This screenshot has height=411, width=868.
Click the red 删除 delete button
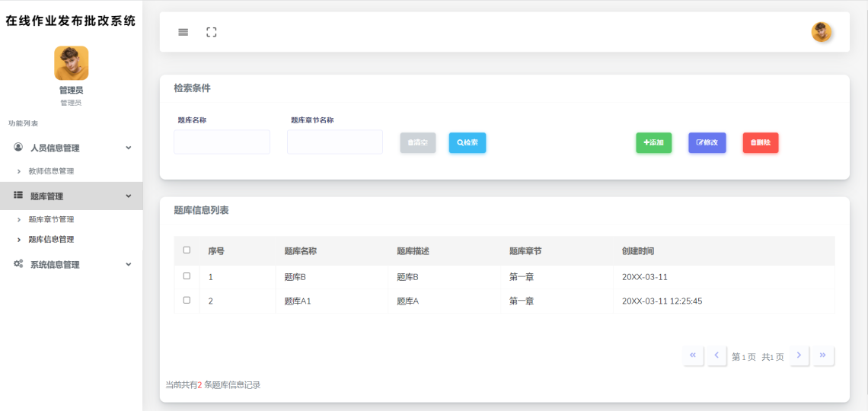click(761, 143)
